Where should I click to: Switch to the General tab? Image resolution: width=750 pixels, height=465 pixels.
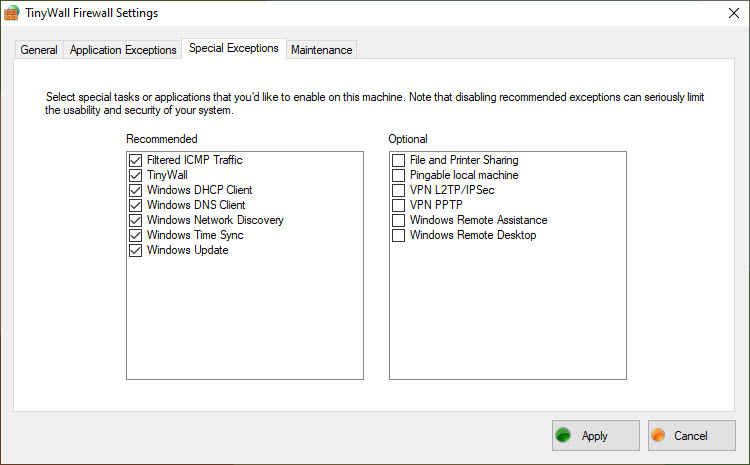39,50
